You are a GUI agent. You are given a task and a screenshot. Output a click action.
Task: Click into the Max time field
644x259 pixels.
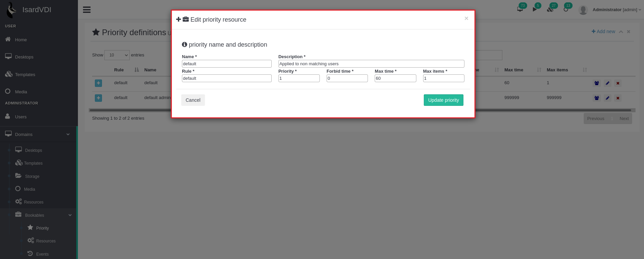(x=395, y=78)
